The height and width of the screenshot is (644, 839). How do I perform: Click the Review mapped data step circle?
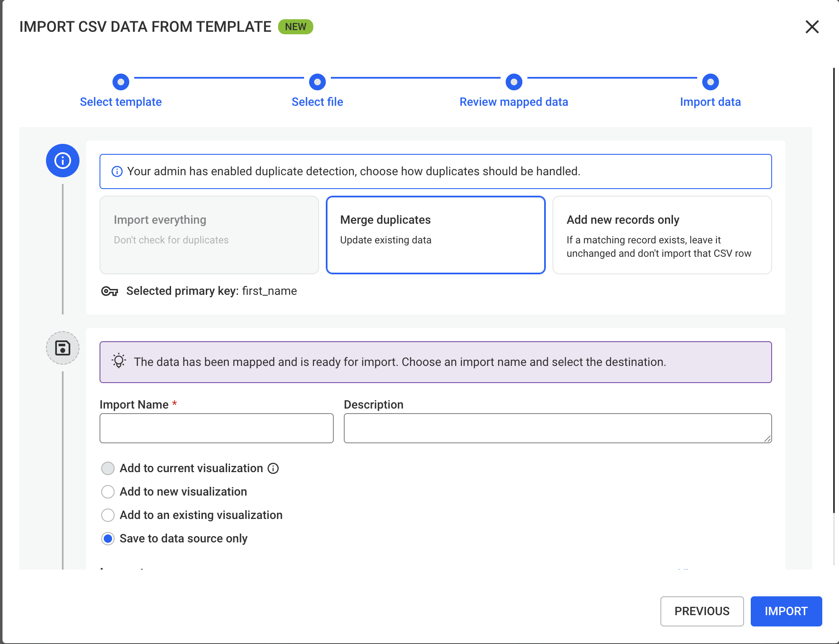tap(514, 82)
